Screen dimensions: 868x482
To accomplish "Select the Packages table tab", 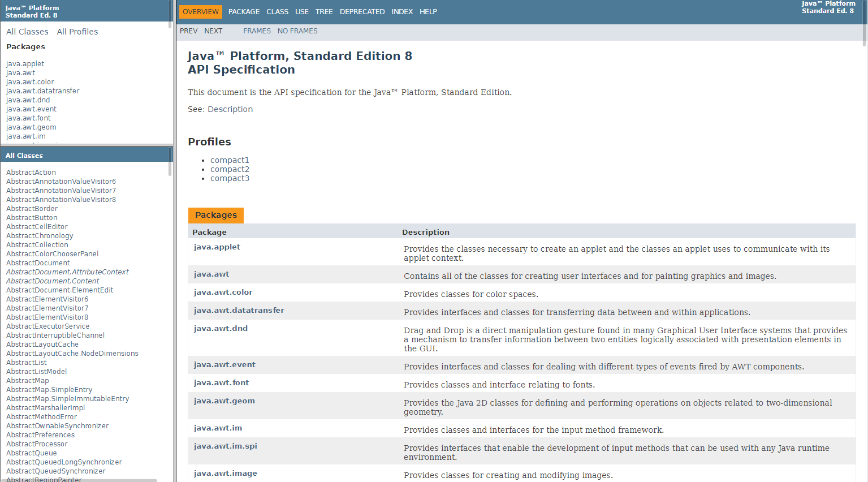I will pyautogui.click(x=216, y=215).
